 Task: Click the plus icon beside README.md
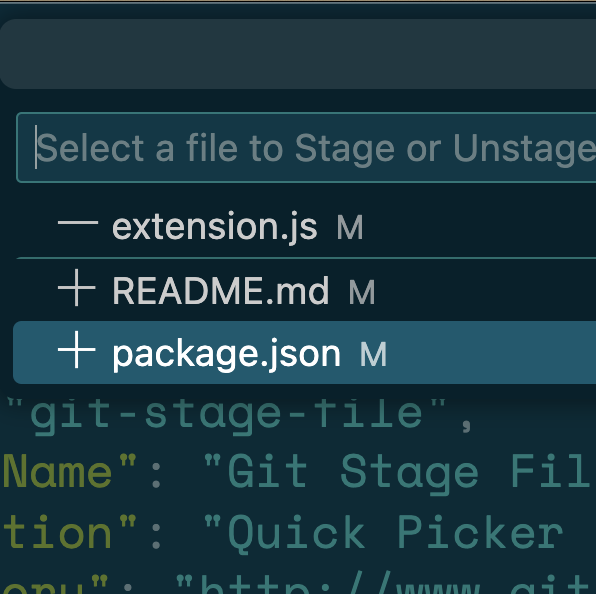pos(77,288)
